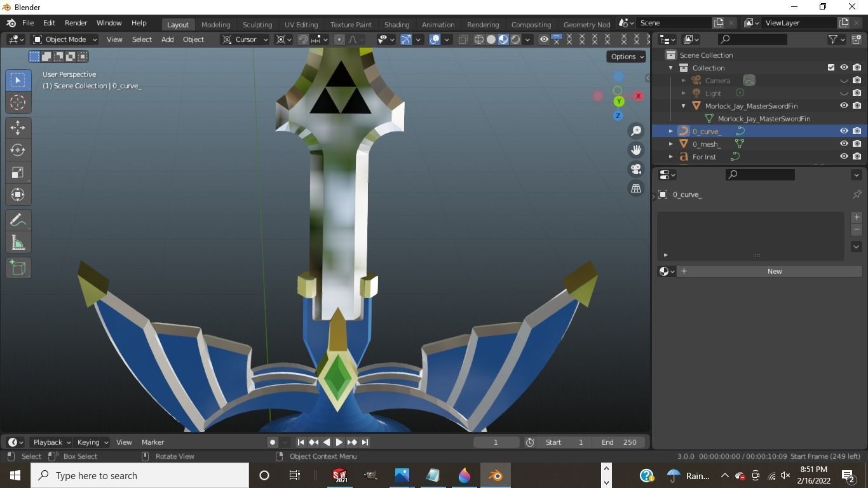868x488 pixels.
Task: Show the Light object in viewport
Action: [x=844, y=93]
